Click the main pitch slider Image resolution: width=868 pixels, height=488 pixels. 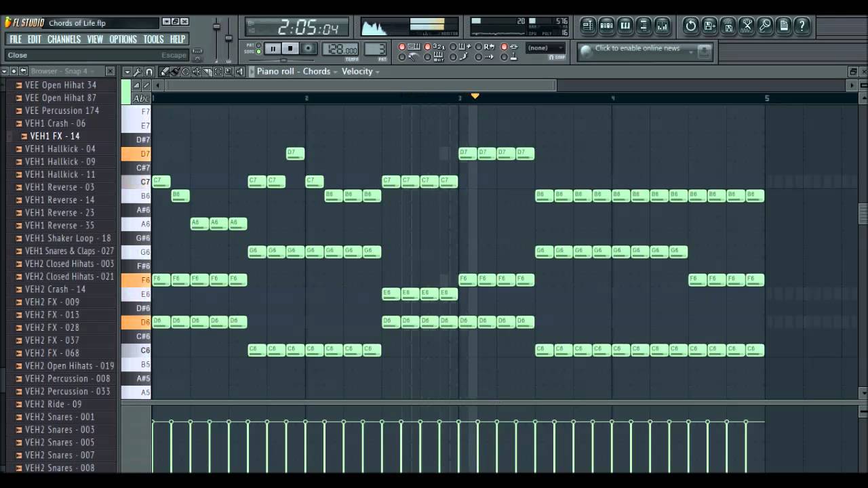click(x=229, y=37)
